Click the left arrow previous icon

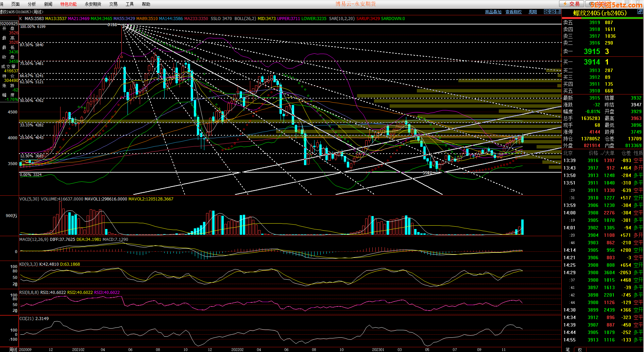(547, 12)
